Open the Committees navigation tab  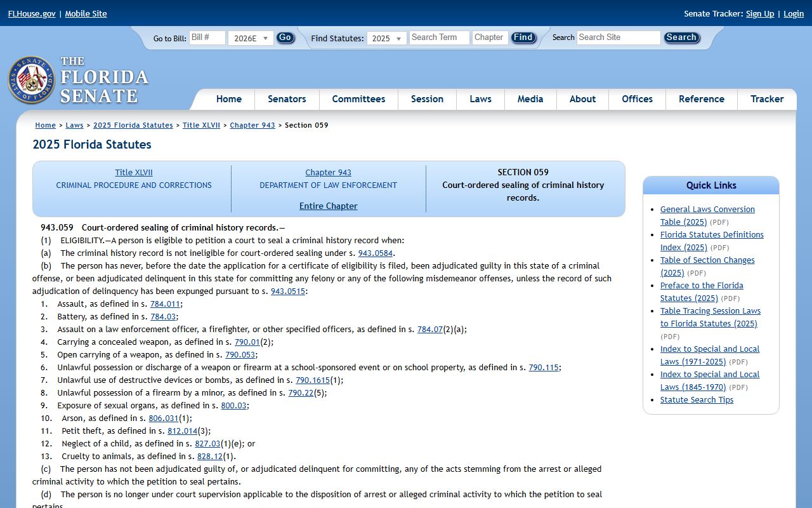(x=358, y=99)
